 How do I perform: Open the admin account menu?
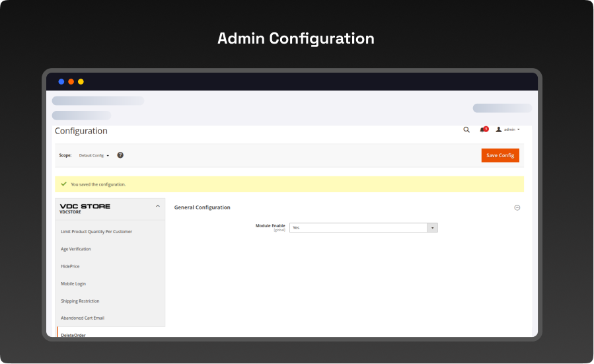click(508, 129)
